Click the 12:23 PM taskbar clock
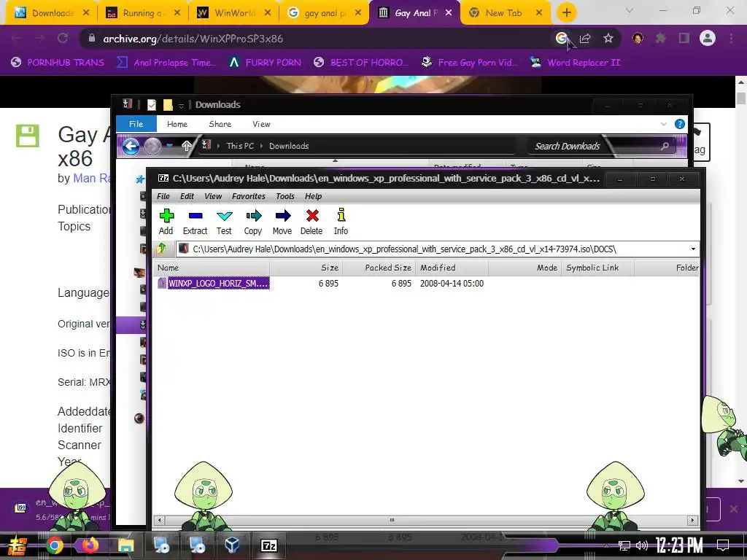This screenshot has width=747, height=560. pyautogui.click(x=679, y=545)
